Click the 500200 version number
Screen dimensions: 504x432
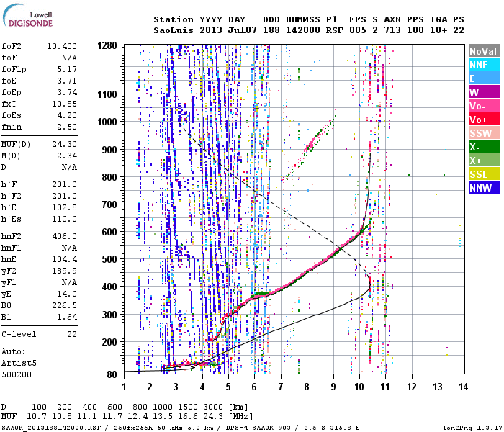[17, 374]
